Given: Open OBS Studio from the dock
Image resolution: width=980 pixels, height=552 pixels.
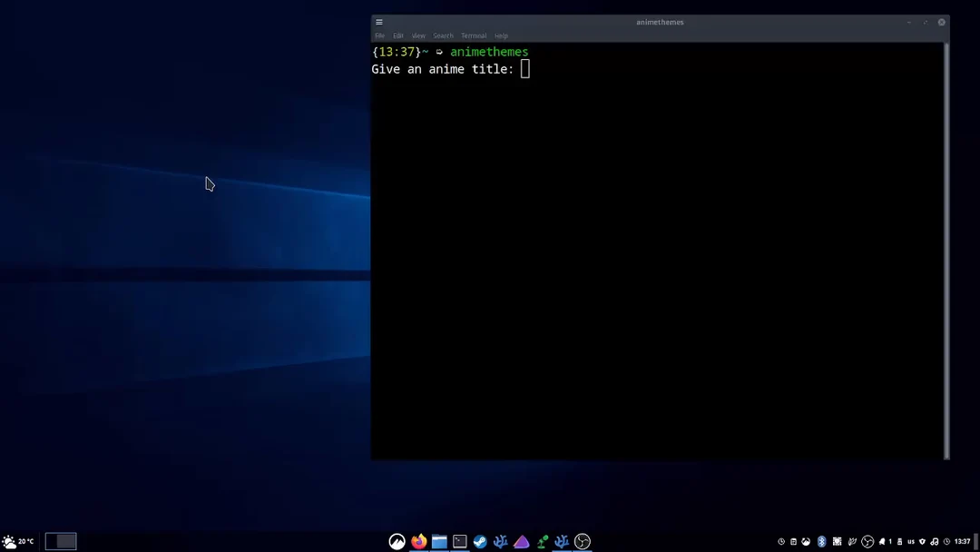Looking at the screenshot, I should point(583,541).
